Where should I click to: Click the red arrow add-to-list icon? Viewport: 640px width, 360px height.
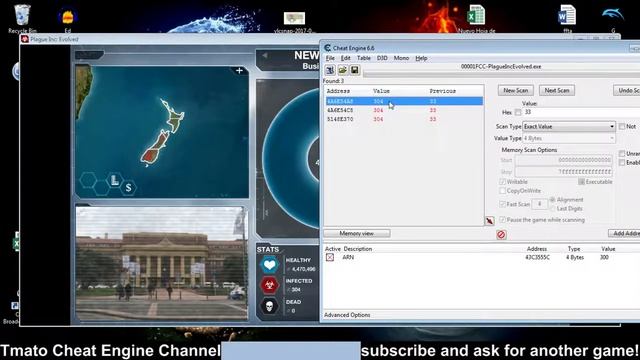490,221
